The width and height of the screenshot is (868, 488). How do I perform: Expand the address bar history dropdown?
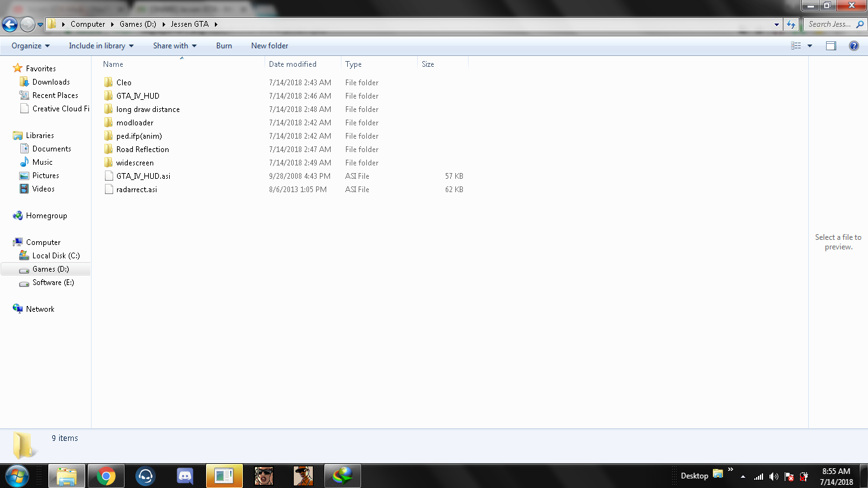pos(777,24)
